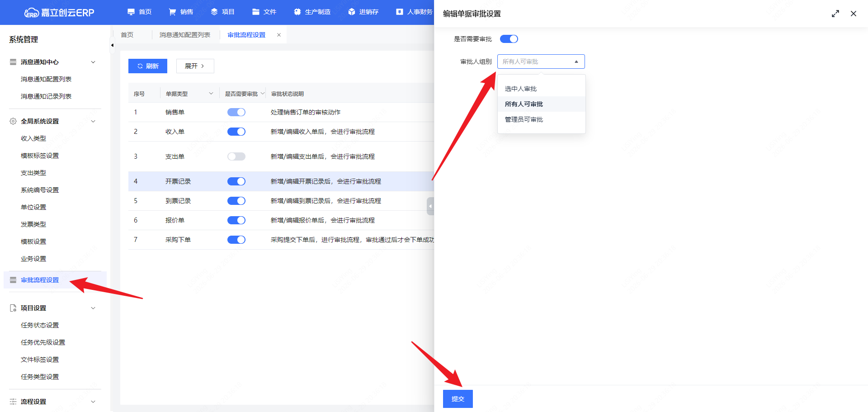Open 任务状态设置 in sidebar
Viewport: 868px width, 412px height.
tap(40, 325)
